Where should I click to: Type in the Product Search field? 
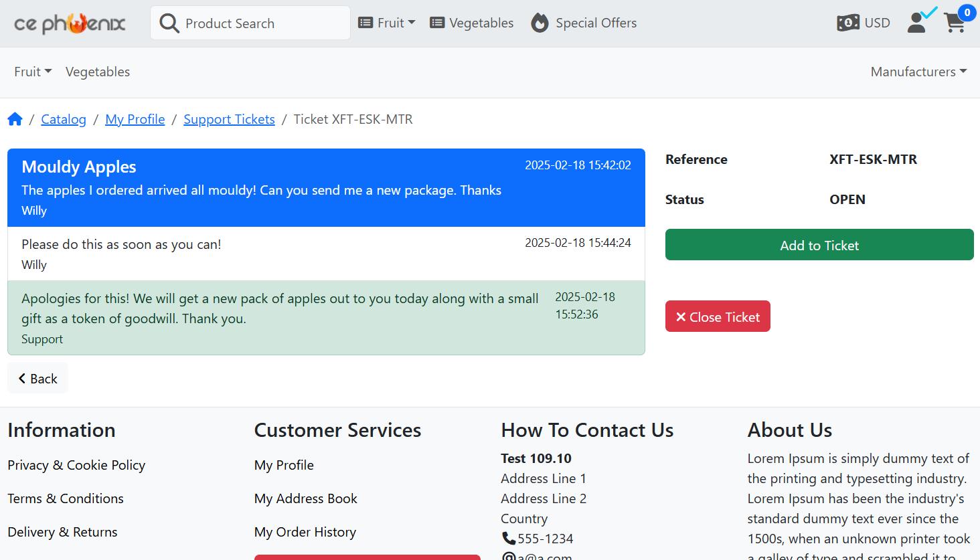click(250, 23)
